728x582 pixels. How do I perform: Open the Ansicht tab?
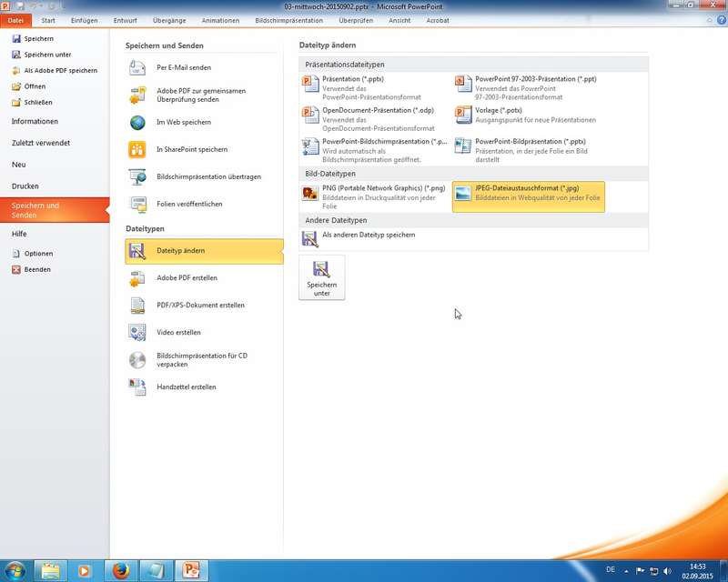click(399, 20)
